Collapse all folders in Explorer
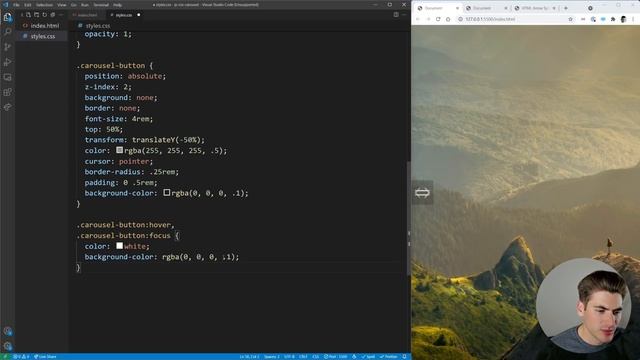This screenshot has width=640, height=360. 53,15
